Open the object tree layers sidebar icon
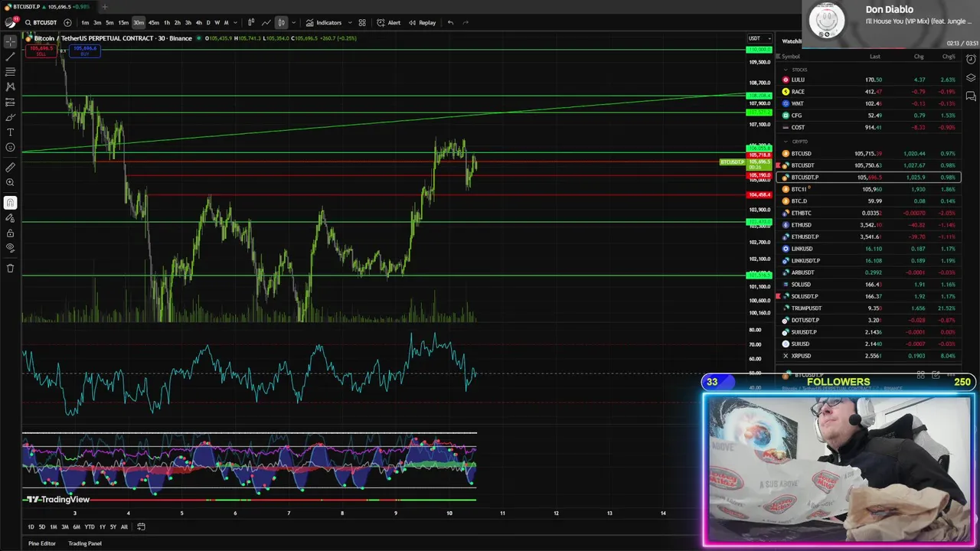Viewport: 980px width, 551px height. [x=971, y=78]
